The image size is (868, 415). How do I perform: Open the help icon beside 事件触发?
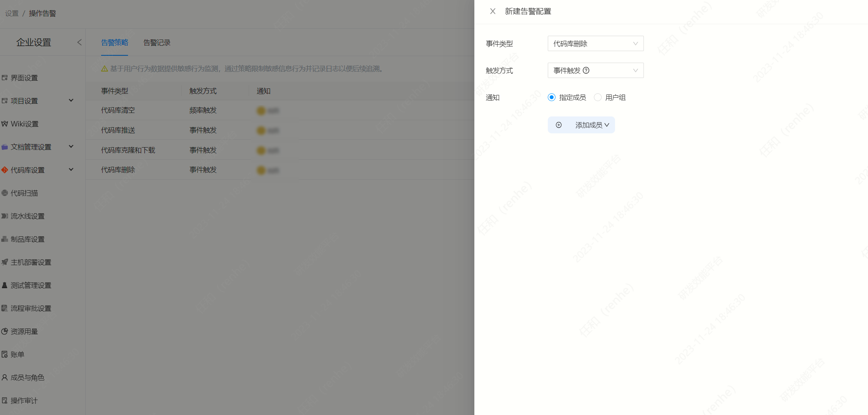coord(586,70)
